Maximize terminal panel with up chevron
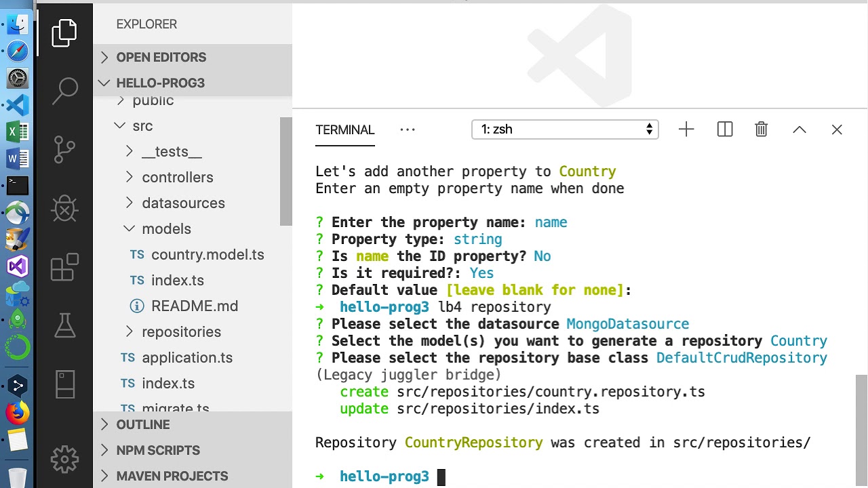The height and width of the screenshot is (488, 868). 800,129
